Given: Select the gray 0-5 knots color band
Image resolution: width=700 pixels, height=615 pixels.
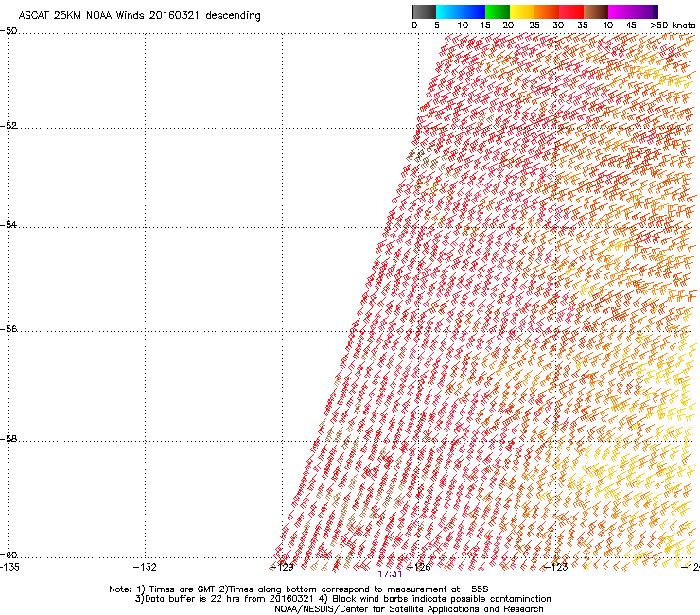Looking at the screenshot, I should coord(424,11).
